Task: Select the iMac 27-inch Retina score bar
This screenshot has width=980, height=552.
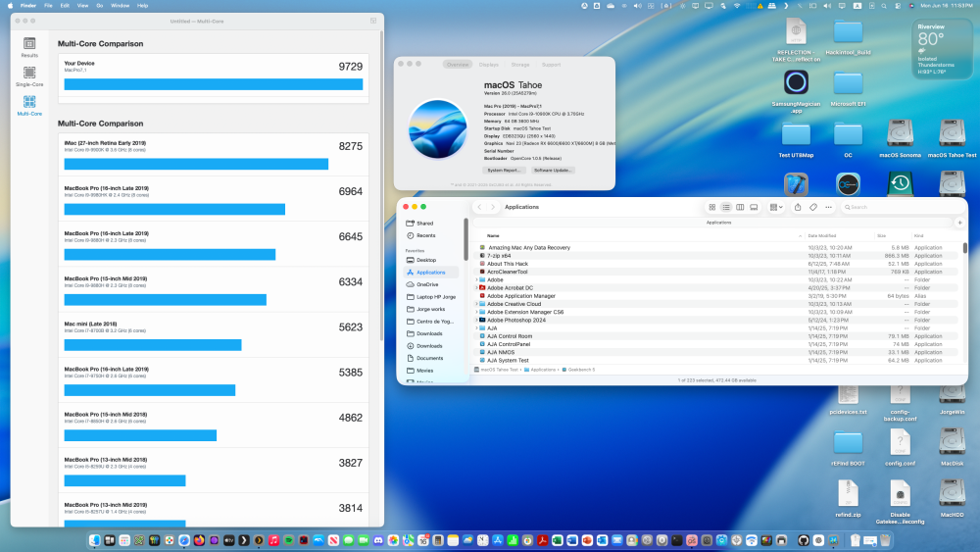Action: click(x=196, y=164)
